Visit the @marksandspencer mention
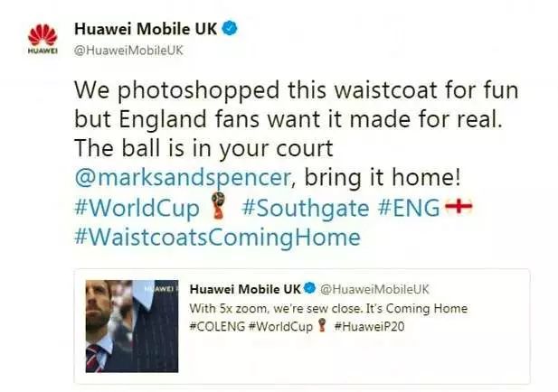 (x=183, y=177)
